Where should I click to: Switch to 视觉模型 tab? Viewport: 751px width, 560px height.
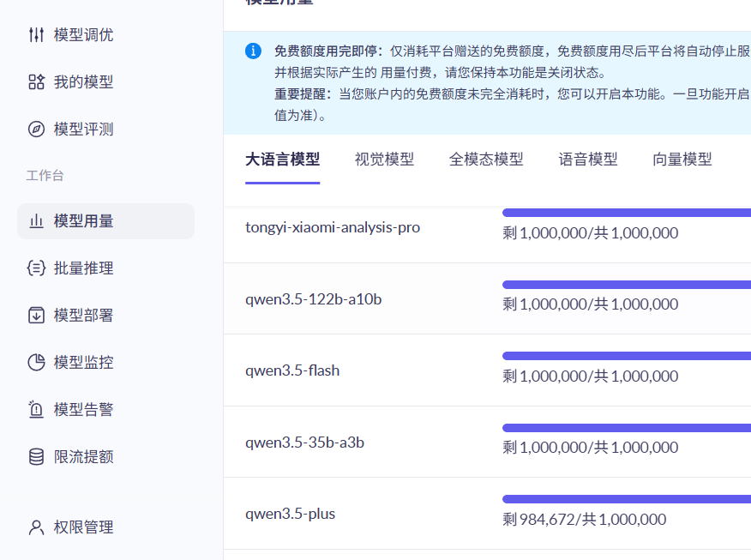384,159
